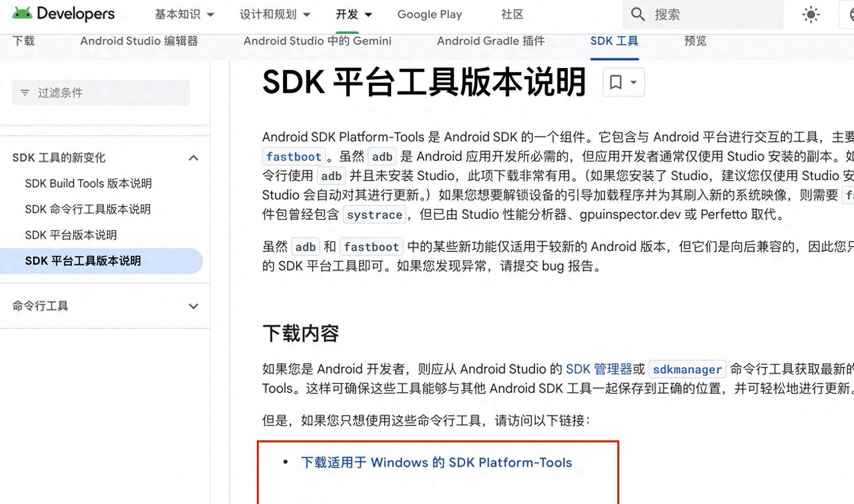
Task: Switch to the 下载 tab
Action: coord(23,41)
